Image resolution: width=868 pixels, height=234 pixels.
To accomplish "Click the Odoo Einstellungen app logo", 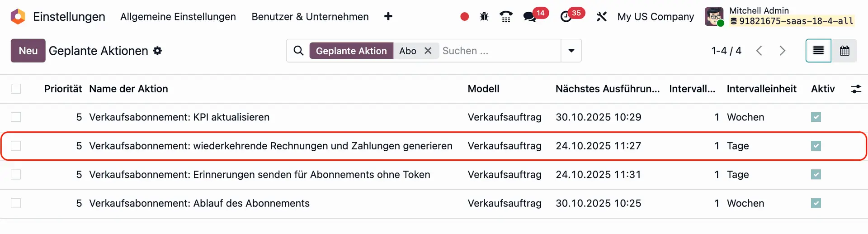I will point(18,17).
